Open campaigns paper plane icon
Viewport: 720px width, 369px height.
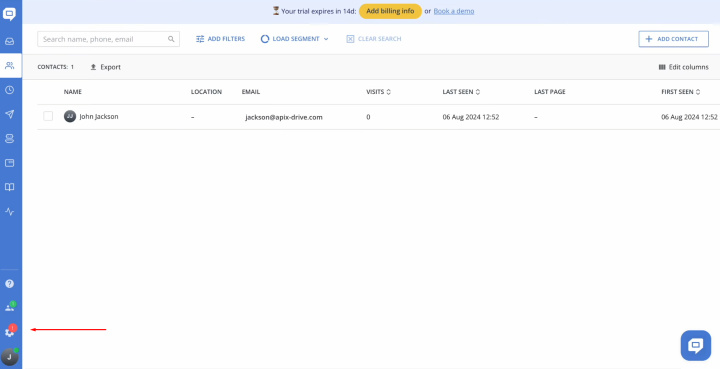coord(9,114)
